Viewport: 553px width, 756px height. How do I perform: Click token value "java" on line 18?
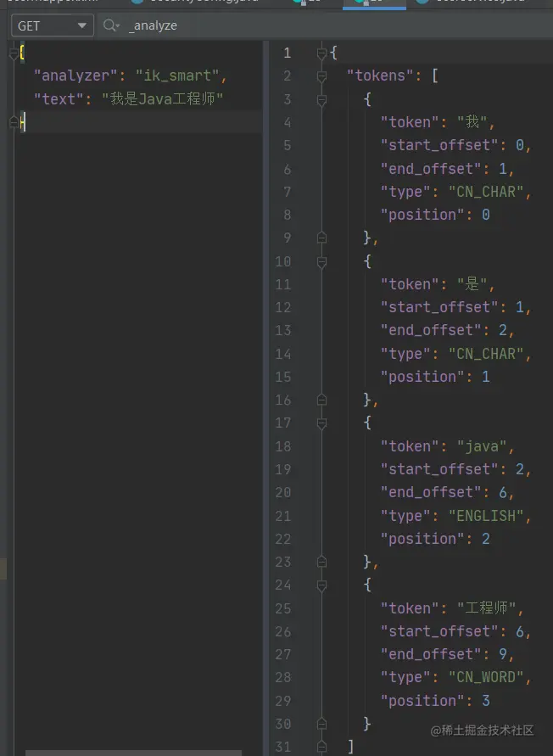[482, 446]
